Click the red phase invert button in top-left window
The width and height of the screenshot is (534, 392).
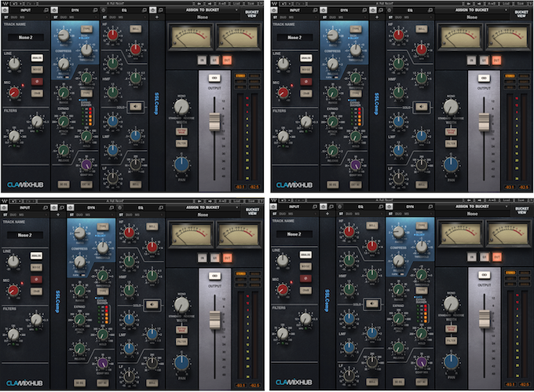(37, 81)
